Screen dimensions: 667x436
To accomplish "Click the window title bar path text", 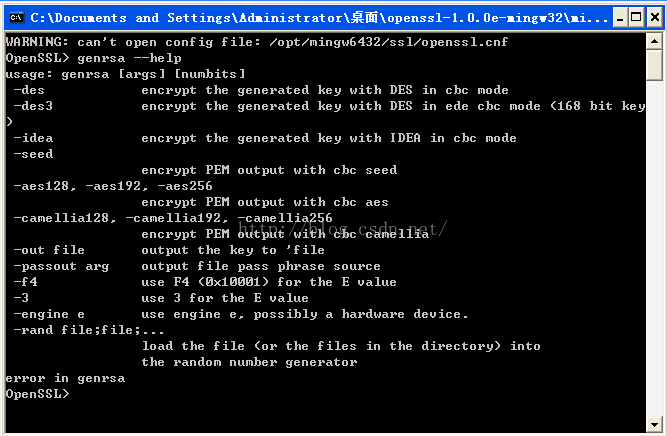I will click(x=319, y=18).
